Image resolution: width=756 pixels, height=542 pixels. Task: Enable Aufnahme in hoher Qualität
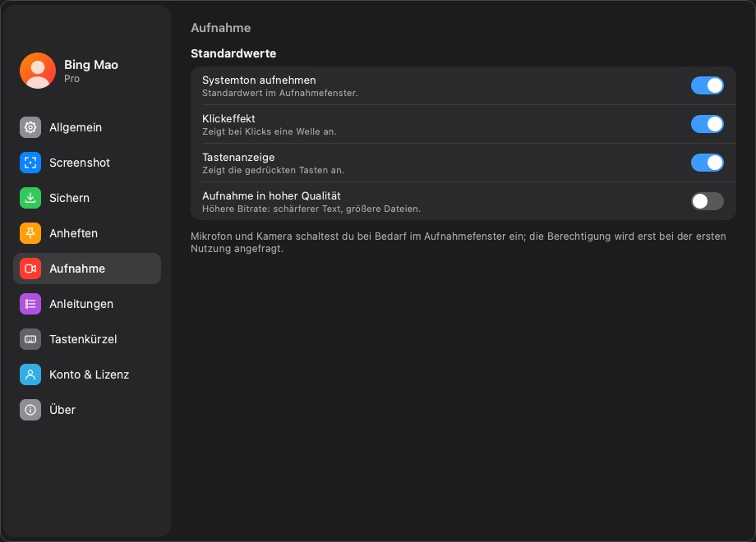(707, 201)
